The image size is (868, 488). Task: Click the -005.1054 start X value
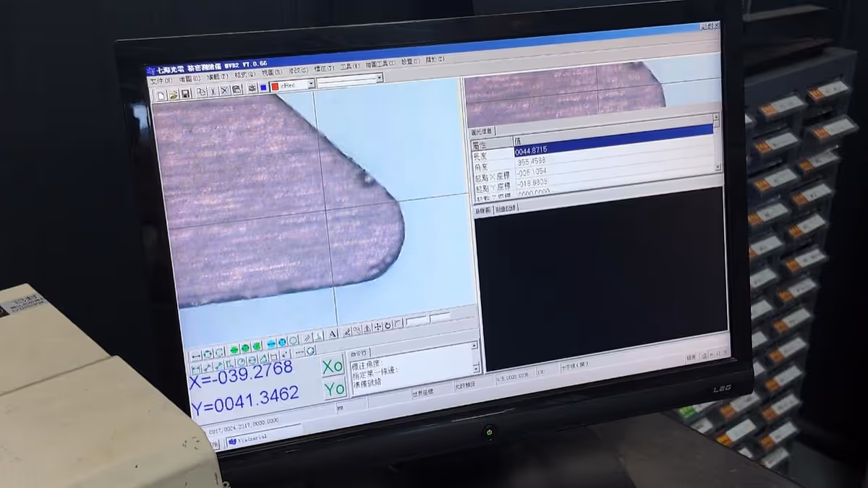tap(532, 172)
